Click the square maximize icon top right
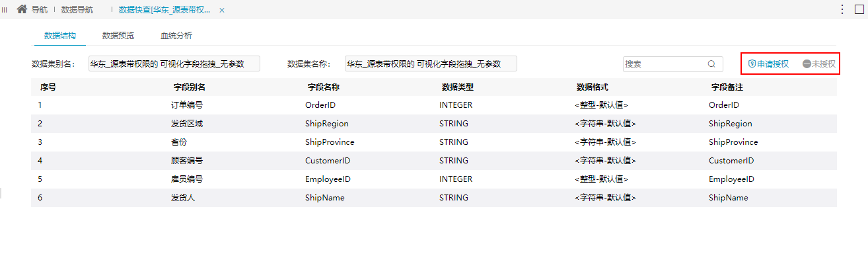 859,9
